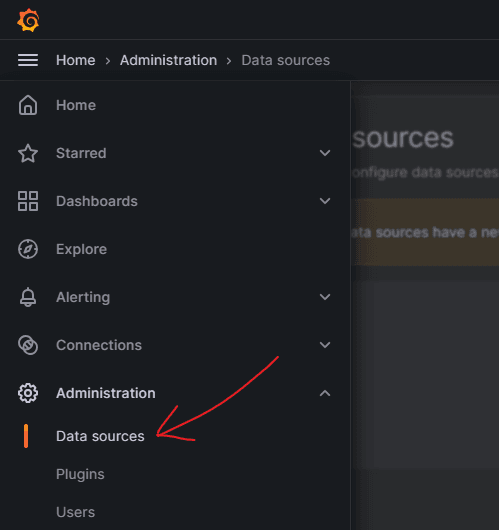This screenshot has width=499, height=530.
Task: Expand the Starred section chevron
Action: [325, 153]
